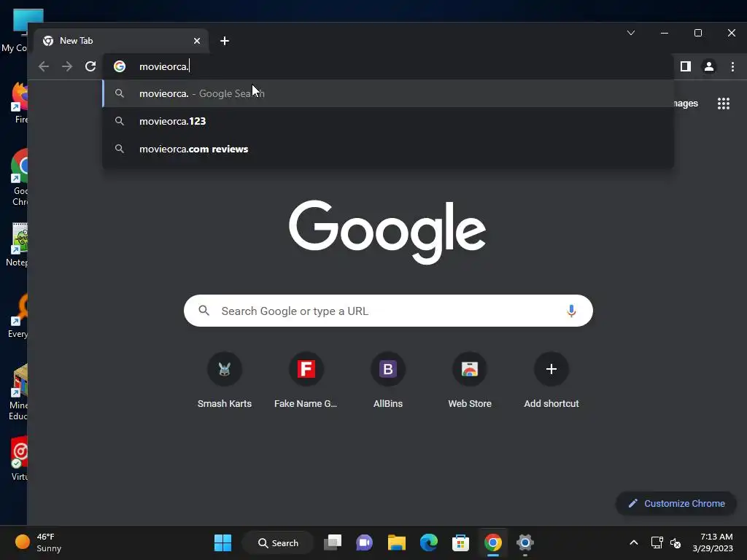Click the Customize Chrome button
This screenshot has height=560, width=747.
[x=676, y=503]
